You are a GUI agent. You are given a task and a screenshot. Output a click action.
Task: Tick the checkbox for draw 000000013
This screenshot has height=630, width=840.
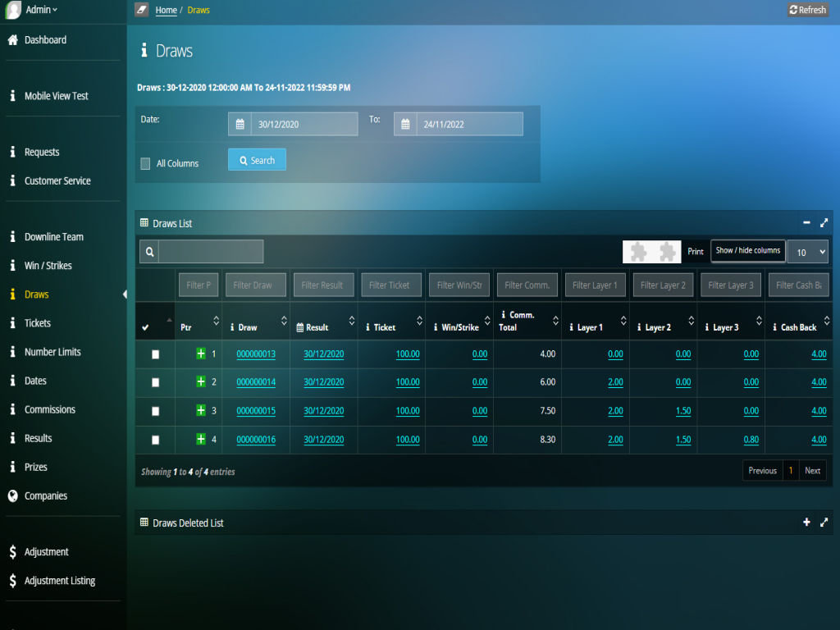156,354
